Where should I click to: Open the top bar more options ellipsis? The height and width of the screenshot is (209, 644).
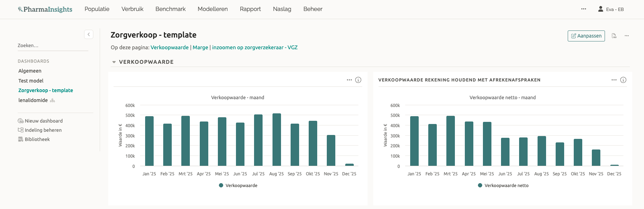[584, 9]
